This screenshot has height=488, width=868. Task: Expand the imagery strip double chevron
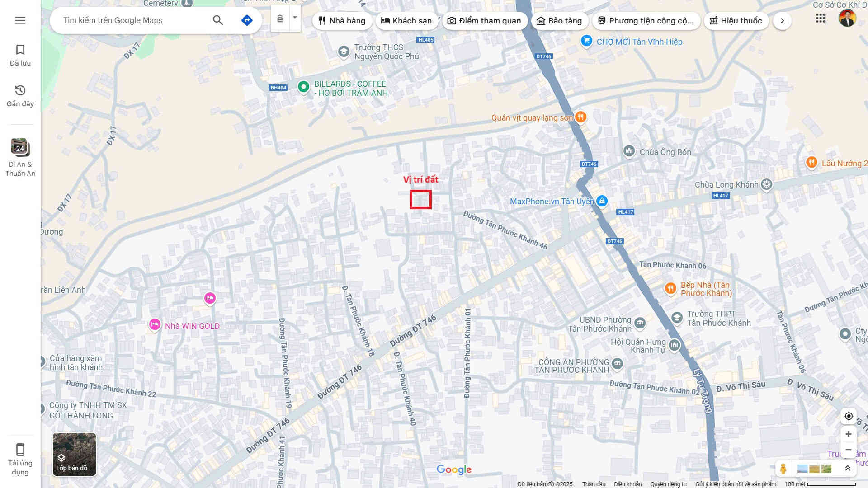tap(848, 469)
